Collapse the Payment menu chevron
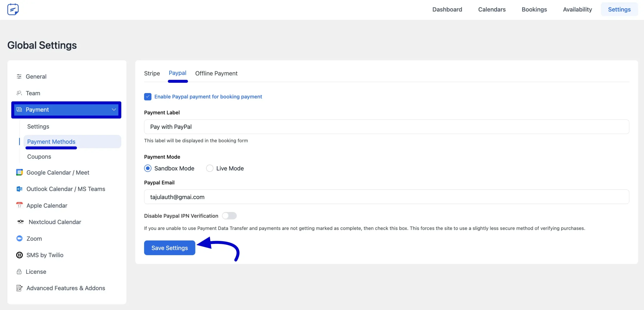644x310 pixels. click(114, 109)
